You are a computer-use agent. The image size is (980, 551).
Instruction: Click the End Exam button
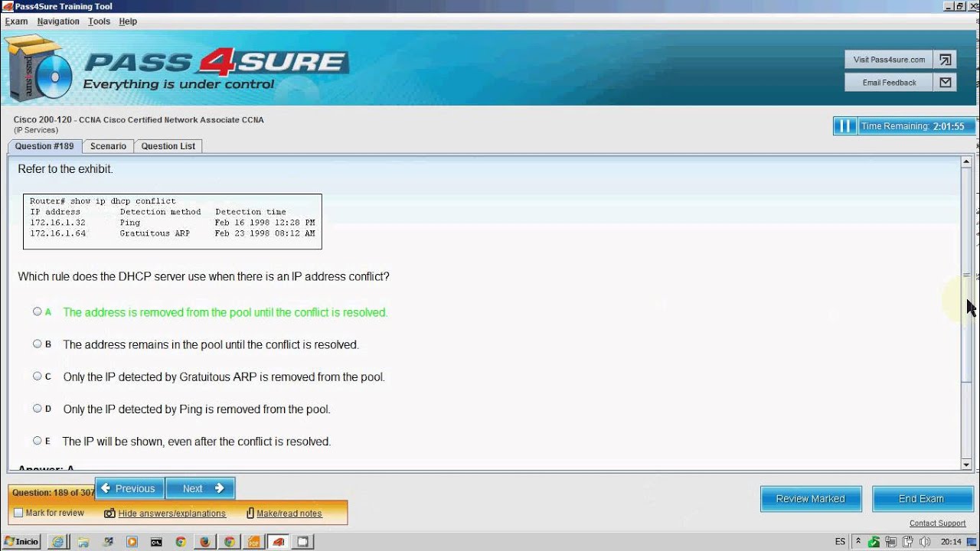click(x=921, y=499)
